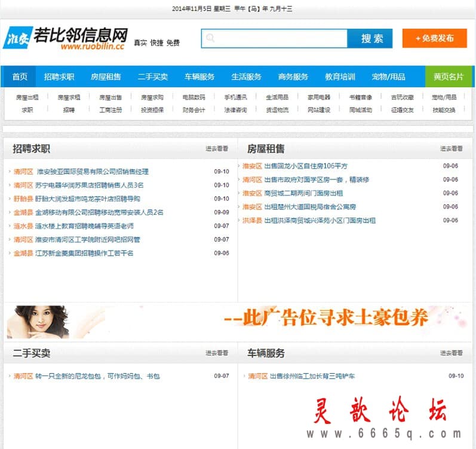Select 投资担保 sub-category link
Image resolution: width=476 pixels, height=449 pixels.
coord(152,109)
